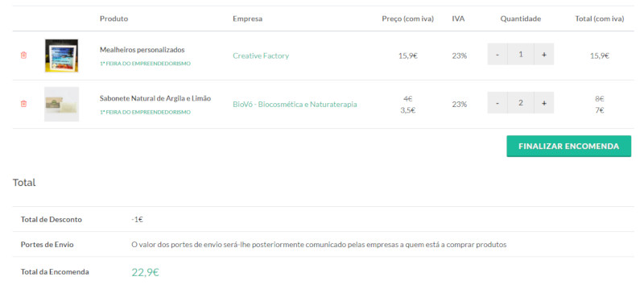Open the Mealheiros personalizados product thumbnail
The height and width of the screenshot is (293, 644).
point(62,56)
